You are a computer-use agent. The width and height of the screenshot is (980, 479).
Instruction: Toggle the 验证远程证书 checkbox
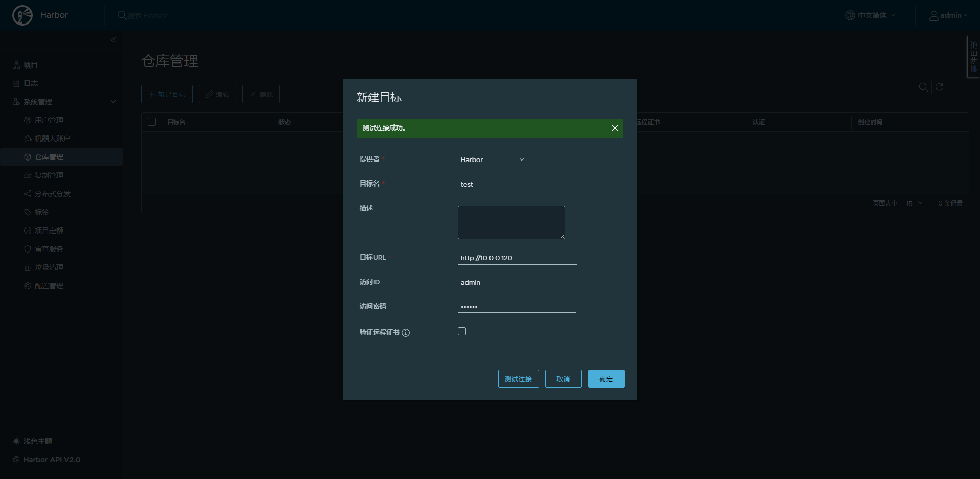click(x=462, y=331)
